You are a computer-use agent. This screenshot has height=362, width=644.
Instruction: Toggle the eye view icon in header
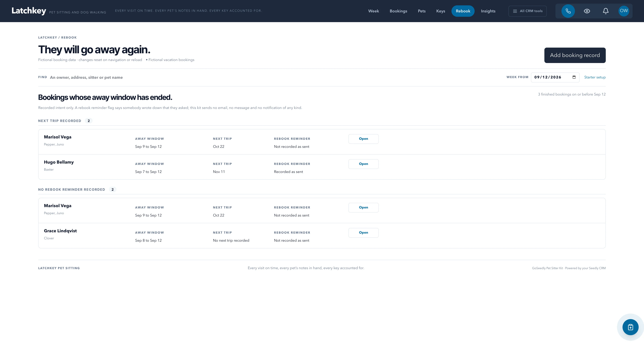pos(587,11)
